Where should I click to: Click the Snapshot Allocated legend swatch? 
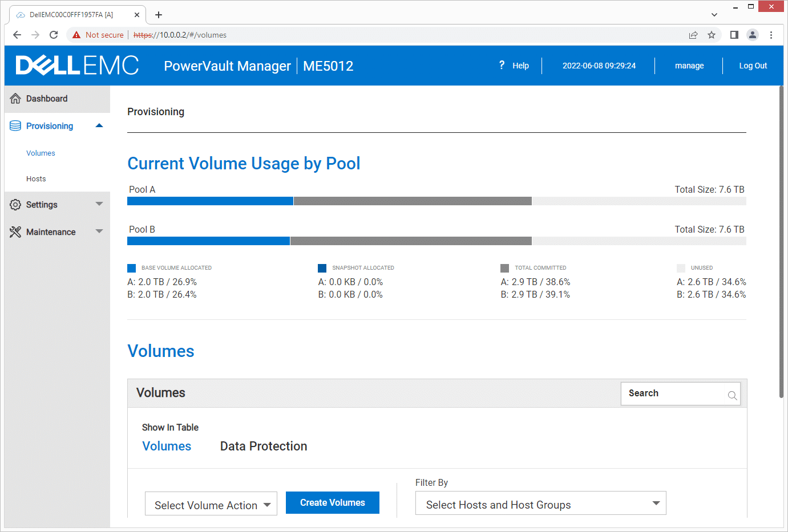pyautogui.click(x=322, y=268)
